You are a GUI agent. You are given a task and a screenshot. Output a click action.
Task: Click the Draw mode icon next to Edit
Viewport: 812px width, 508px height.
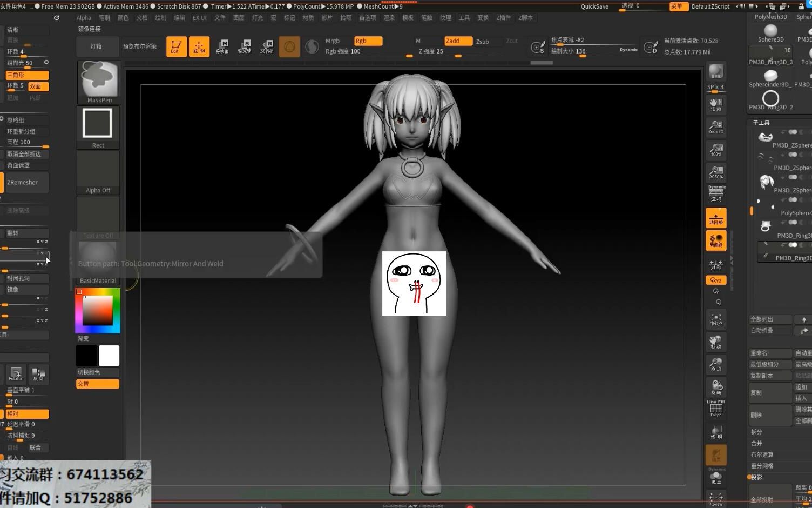(199, 46)
